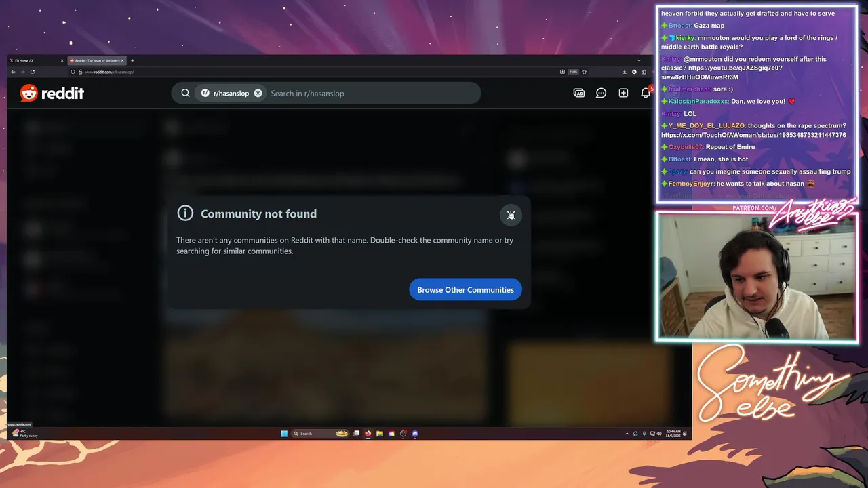
Task: Click the browser address bar URL
Action: point(109,72)
